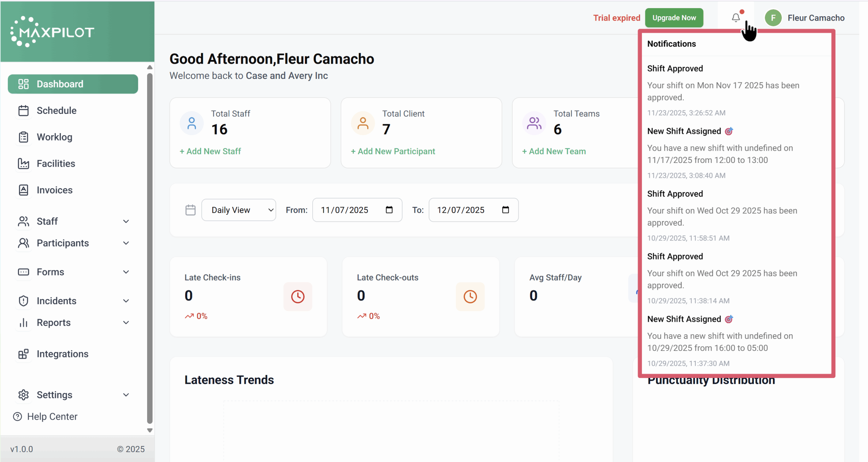Click Add New Staff link
868x462 pixels.
[210, 151]
